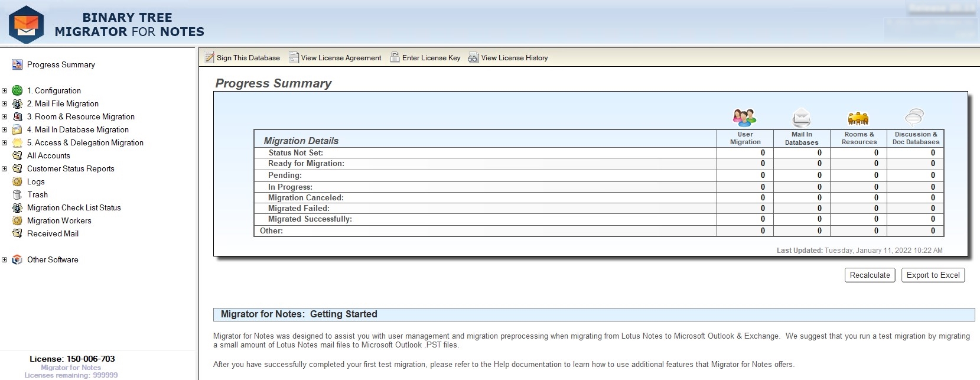
Task: Click Enter License Key action label
Action: (x=431, y=58)
